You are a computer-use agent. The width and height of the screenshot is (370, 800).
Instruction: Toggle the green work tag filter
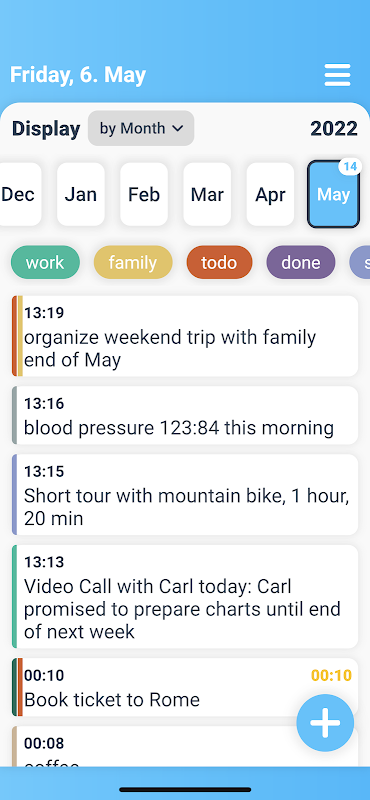click(x=45, y=262)
